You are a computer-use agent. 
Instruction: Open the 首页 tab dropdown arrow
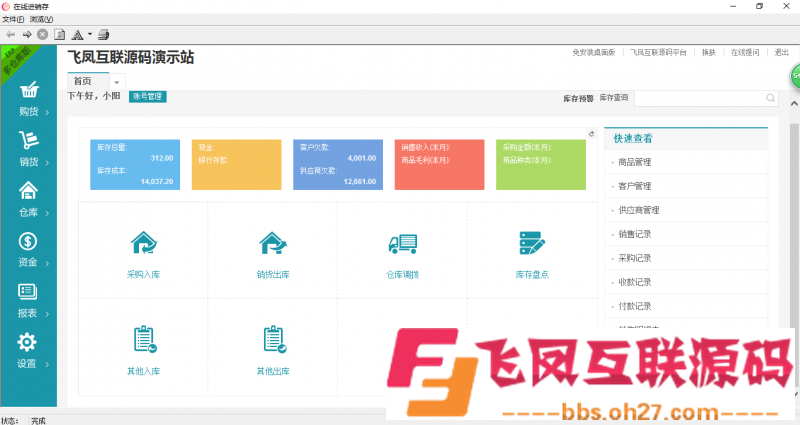(117, 82)
